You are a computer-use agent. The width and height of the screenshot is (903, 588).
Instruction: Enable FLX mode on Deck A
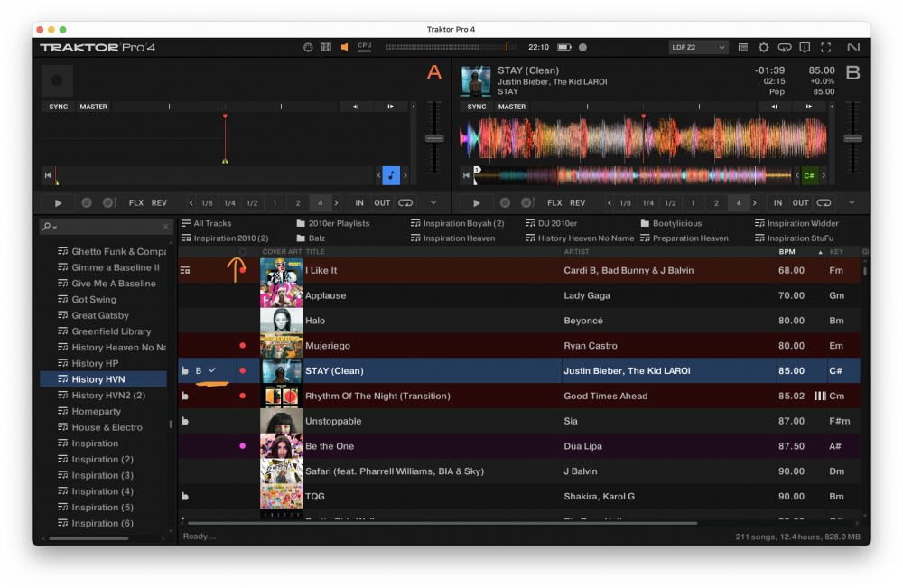coord(136,202)
